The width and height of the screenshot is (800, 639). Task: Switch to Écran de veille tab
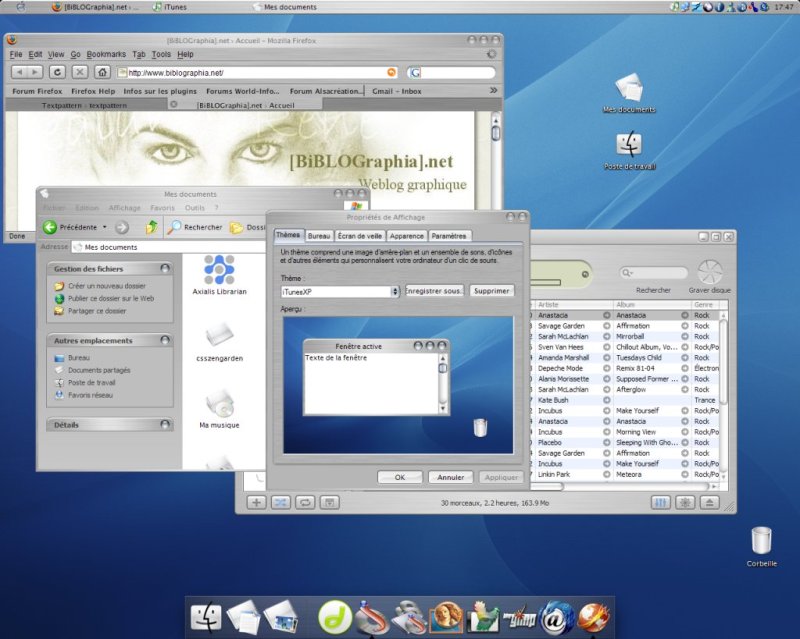360,236
